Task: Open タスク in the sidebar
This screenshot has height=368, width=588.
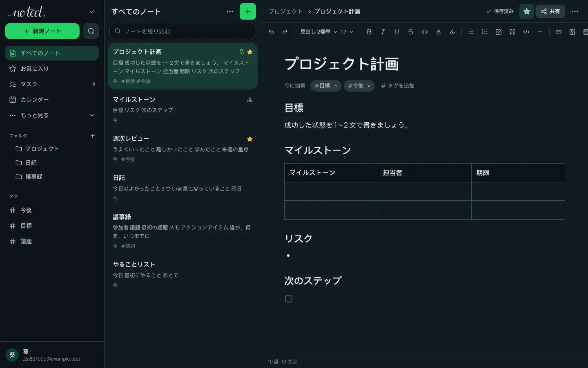Action: coord(52,84)
